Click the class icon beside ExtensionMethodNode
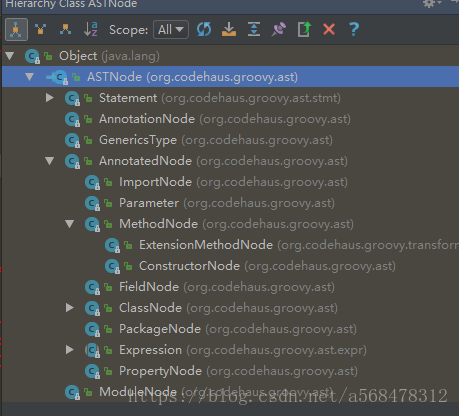Screen dimensions: 459x416 (112, 245)
